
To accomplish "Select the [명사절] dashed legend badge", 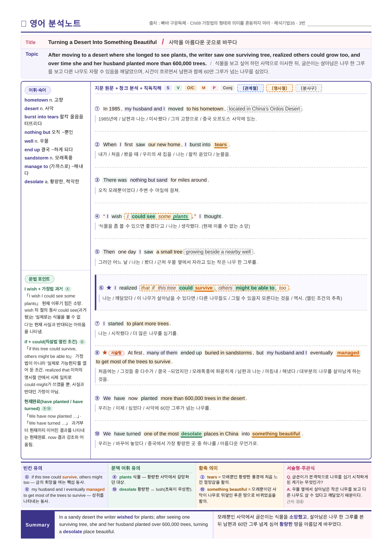I will pos(279,88).
